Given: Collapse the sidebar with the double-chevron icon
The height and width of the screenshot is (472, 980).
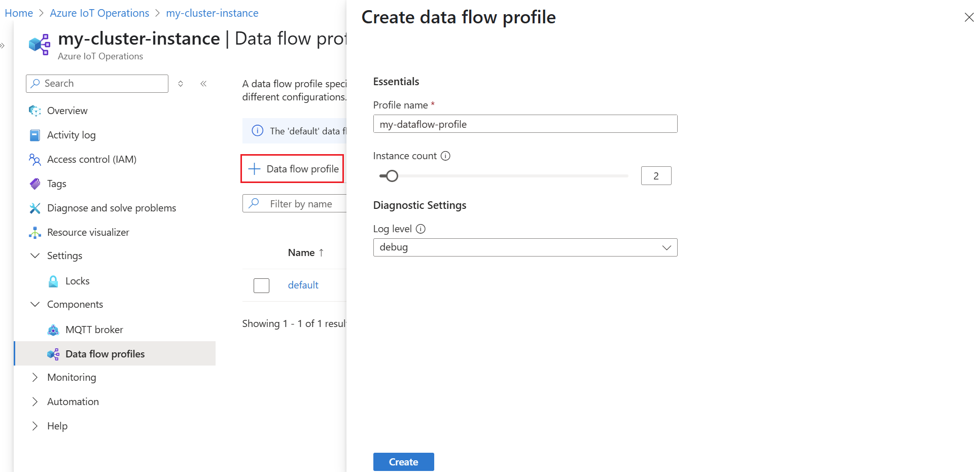Looking at the screenshot, I should 203,83.
